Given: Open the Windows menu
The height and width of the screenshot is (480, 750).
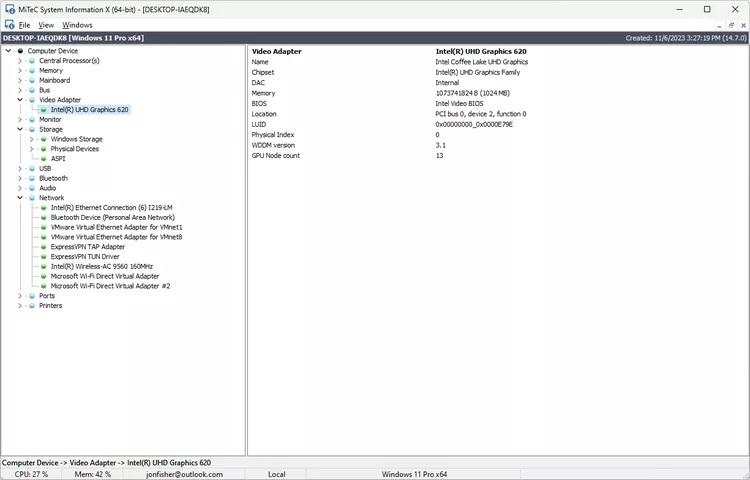Looking at the screenshot, I should (77, 25).
